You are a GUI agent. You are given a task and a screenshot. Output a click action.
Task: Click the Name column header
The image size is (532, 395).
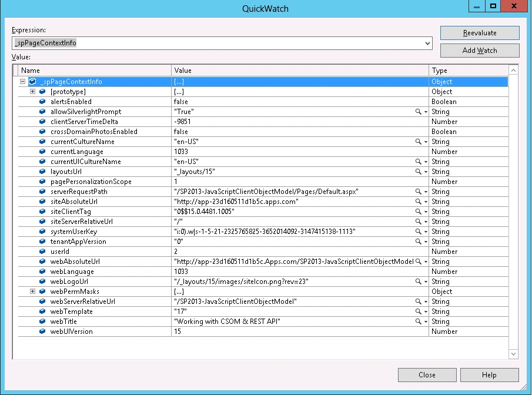point(95,71)
